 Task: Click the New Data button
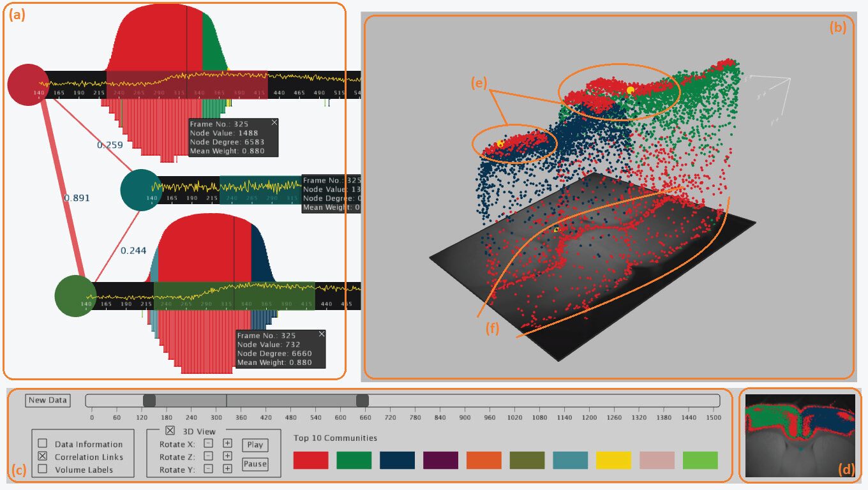coord(47,401)
